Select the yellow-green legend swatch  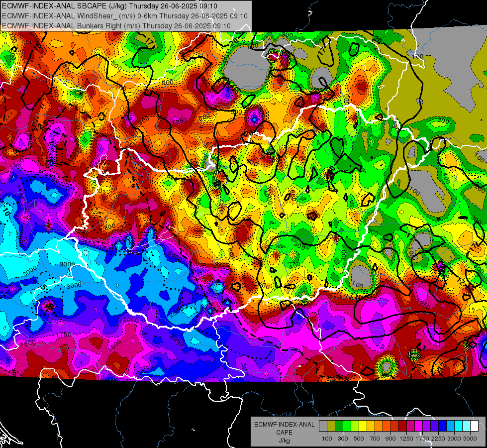355,426
